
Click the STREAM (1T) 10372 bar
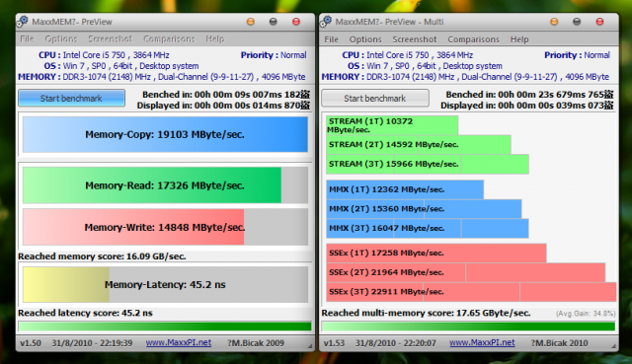pyautogui.click(x=392, y=125)
